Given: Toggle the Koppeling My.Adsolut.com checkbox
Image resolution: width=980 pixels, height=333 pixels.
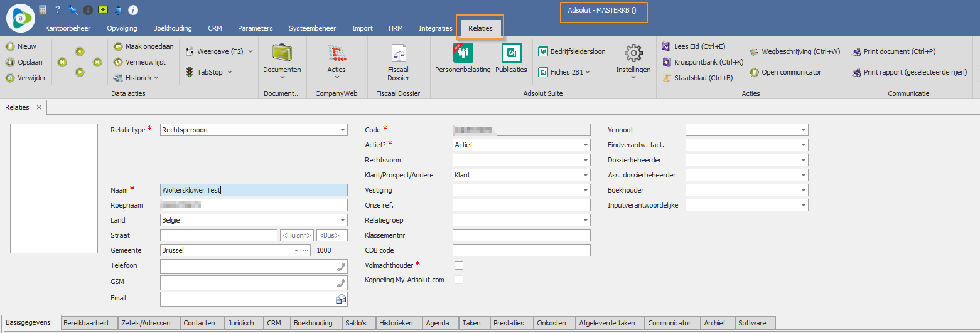Looking at the screenshot, I should tap(459, 280).
